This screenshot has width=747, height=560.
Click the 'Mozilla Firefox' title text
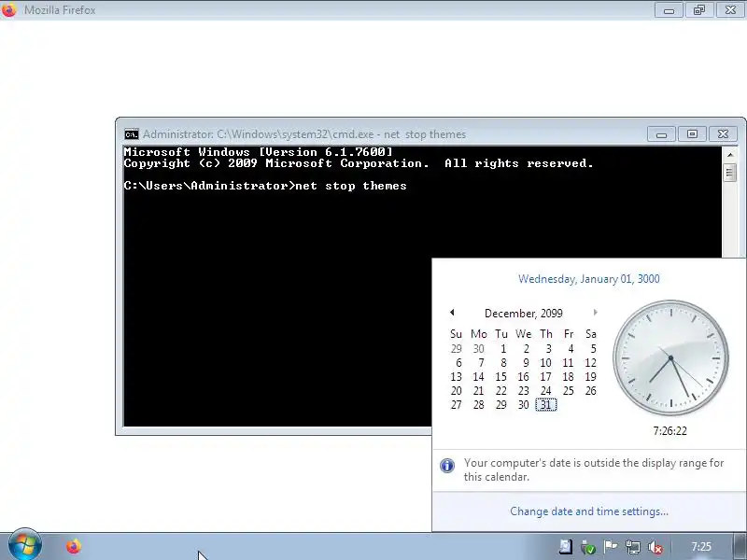click(x=60, y=10)
